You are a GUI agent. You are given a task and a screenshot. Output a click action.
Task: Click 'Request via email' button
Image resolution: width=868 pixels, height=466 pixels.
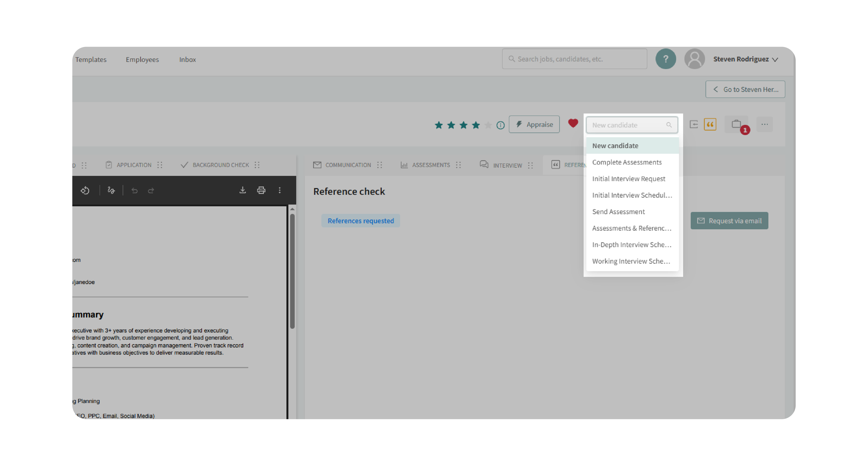[x=729, y=221]
